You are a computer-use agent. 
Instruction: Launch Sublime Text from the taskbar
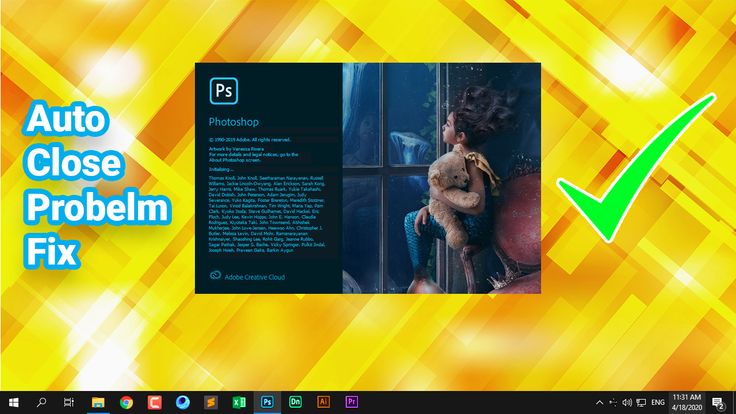pyautogui.click(x=211, y=402)
